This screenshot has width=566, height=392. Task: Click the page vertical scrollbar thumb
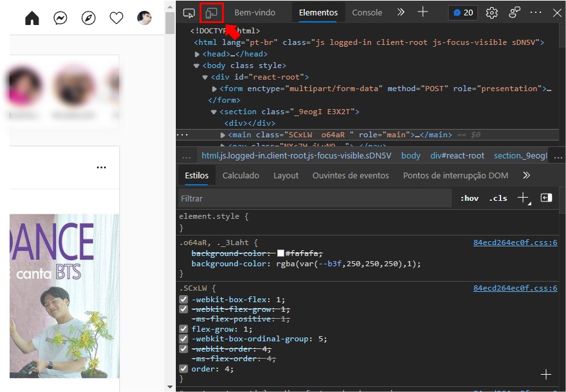[x=169, y=24]
